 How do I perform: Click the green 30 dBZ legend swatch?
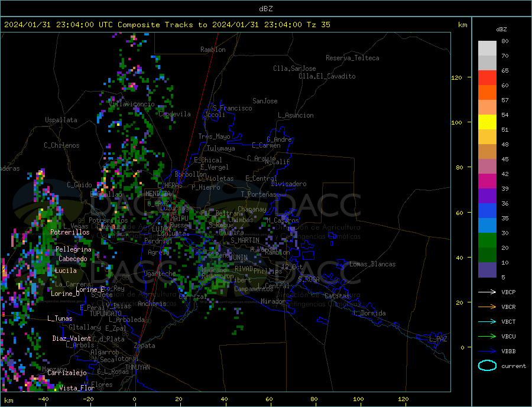point(487,240)
